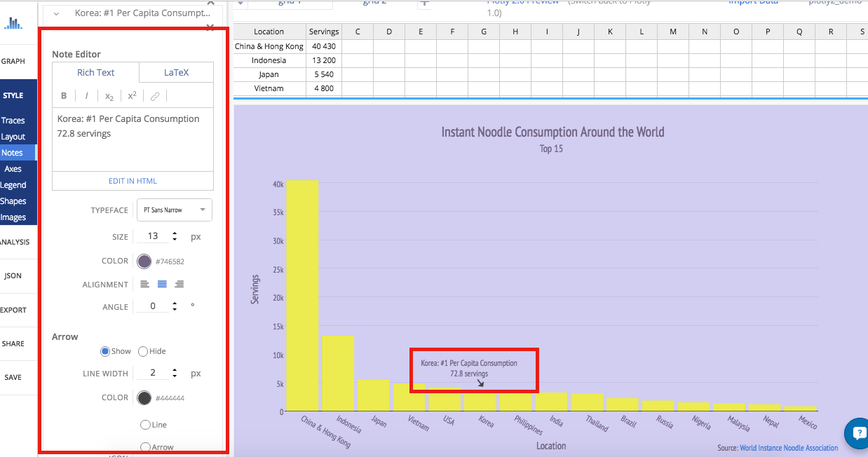
Task: Click the Servings y-axis title
Action: (255, 289)
